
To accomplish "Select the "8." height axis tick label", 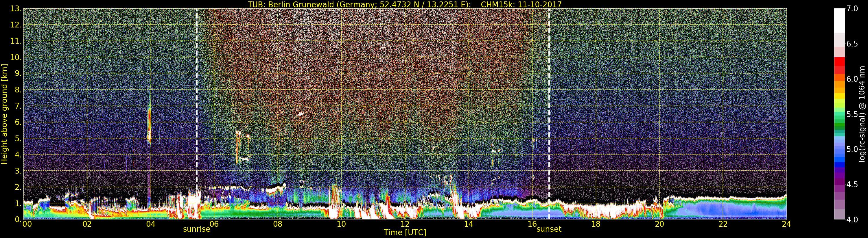I will pos(18,90).
